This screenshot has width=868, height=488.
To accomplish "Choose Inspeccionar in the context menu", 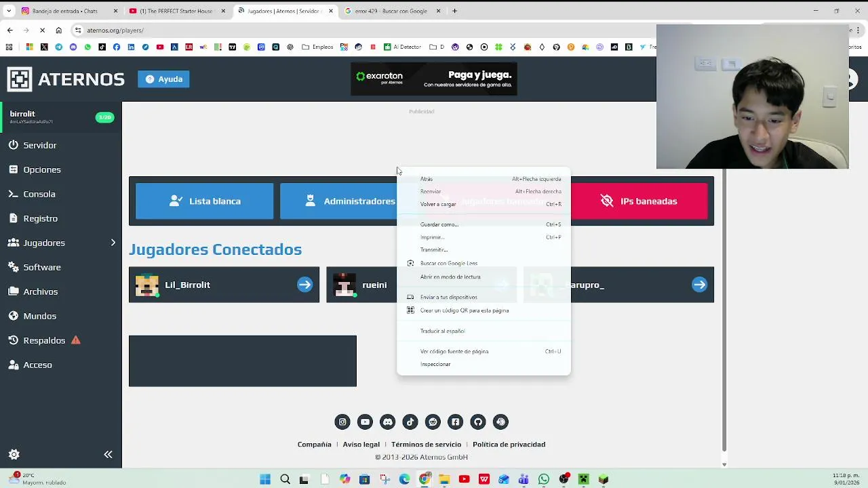I will click(x=484, y=364).
